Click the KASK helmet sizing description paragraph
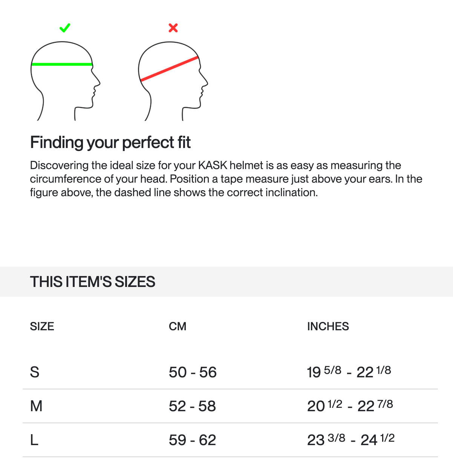The height and width of the screenshot is (476, 453). click(x=226, y=179)
